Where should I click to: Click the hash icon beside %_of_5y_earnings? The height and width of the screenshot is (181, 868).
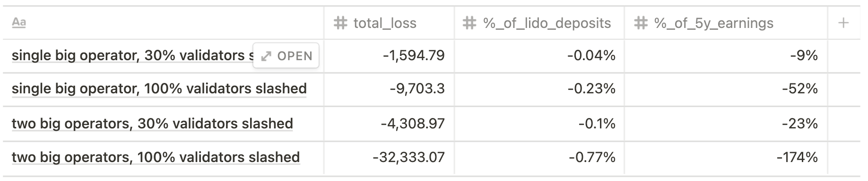[x=640, y=23]
